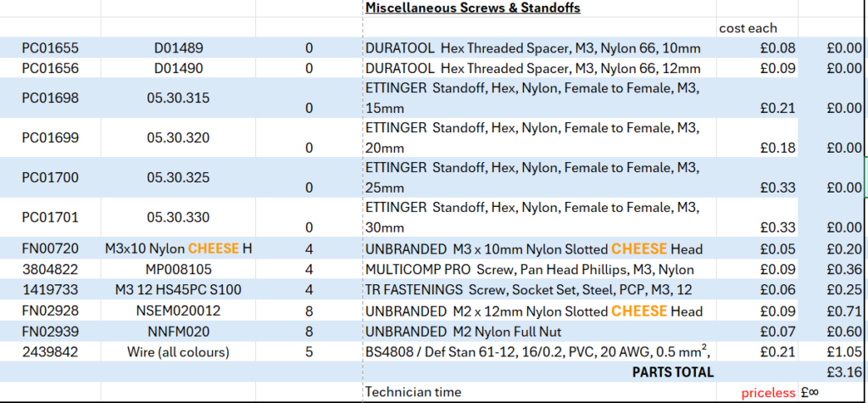The image size is (868, 403).
Task: Click quantity cell for FN00720 row
Action: 309,249
